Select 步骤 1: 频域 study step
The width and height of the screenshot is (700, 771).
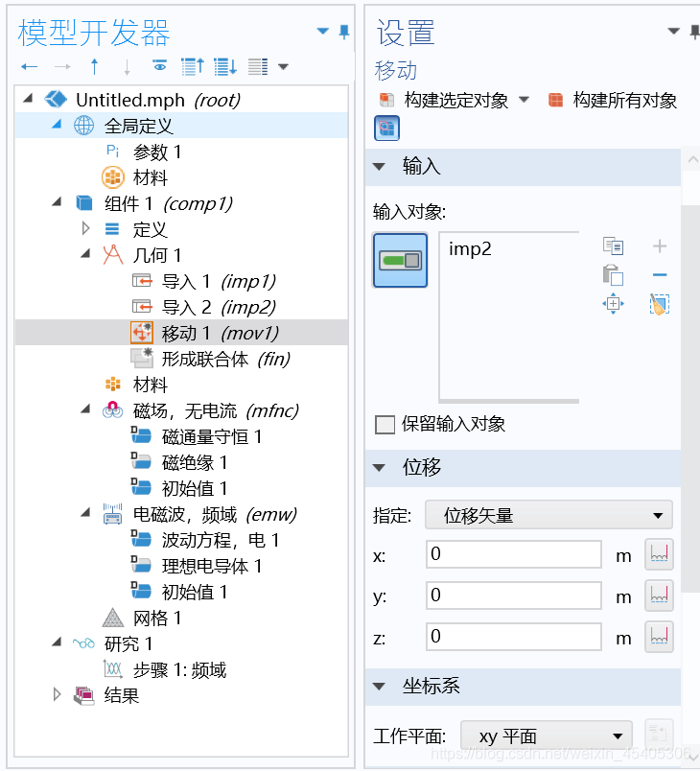(x=180, y=670)
